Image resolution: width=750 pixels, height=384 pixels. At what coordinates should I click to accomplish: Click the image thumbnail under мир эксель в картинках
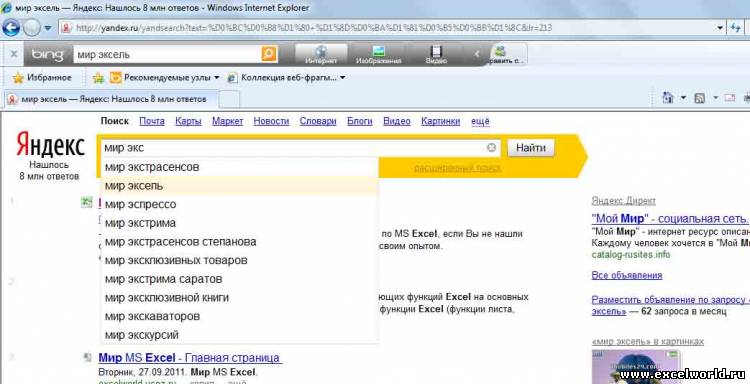[x=635, y=366]
